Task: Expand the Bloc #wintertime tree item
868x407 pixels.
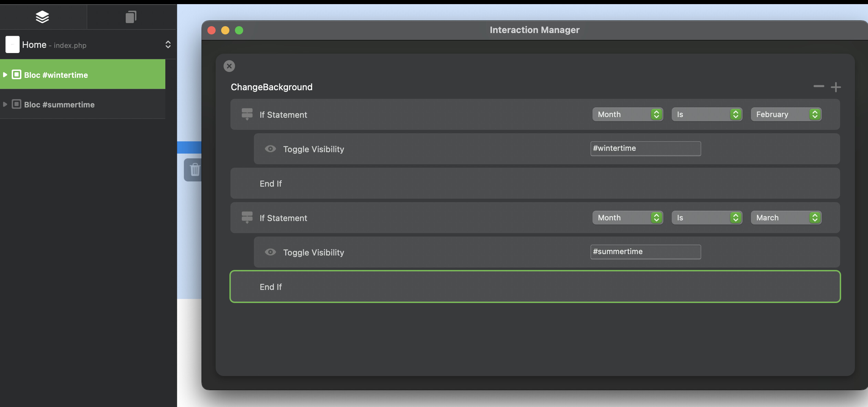Action: [5, 75]
